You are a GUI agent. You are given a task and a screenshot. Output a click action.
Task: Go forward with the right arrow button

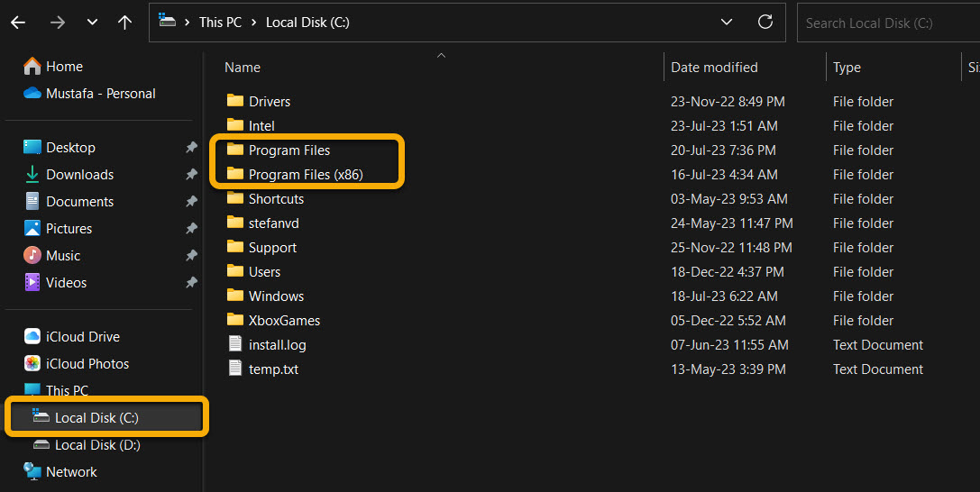tap(58, 23)
